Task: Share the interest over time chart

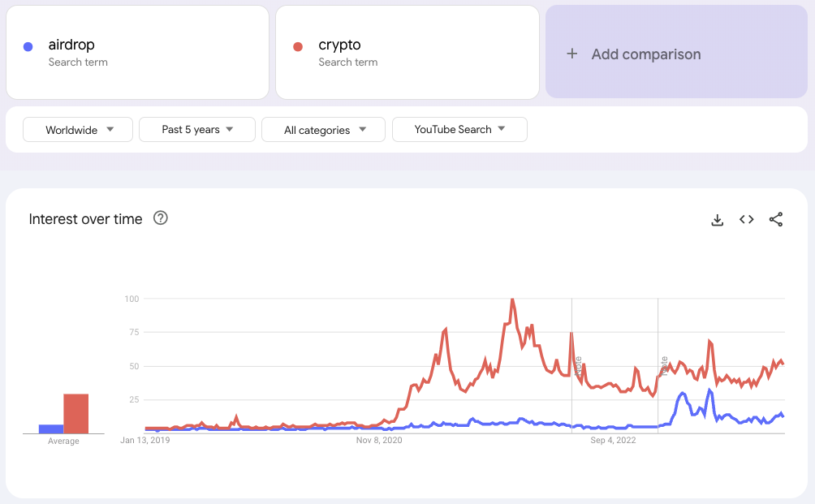Action: pos(776,220)
